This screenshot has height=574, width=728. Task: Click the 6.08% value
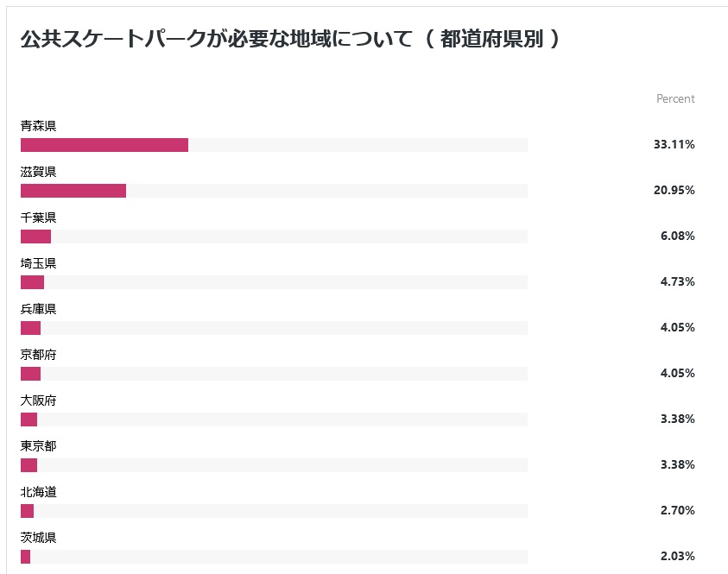(678, 236)
